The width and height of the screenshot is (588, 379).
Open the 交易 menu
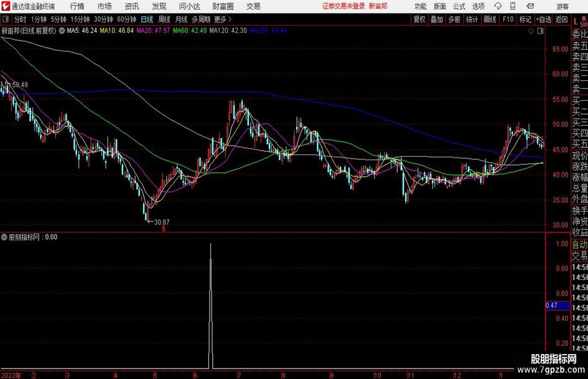(x=253, y=6)
